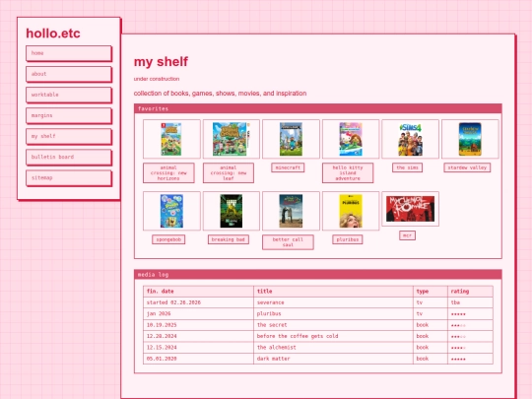Image resolution: width=532 pixels, height=399 pixels.
Task: Select 'pluribus' title in media log table
Action: coord(269,314)
